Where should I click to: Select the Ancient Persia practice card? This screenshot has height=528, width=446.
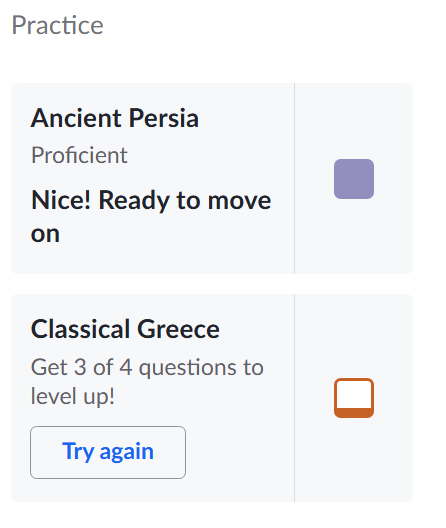coord(212,178)
